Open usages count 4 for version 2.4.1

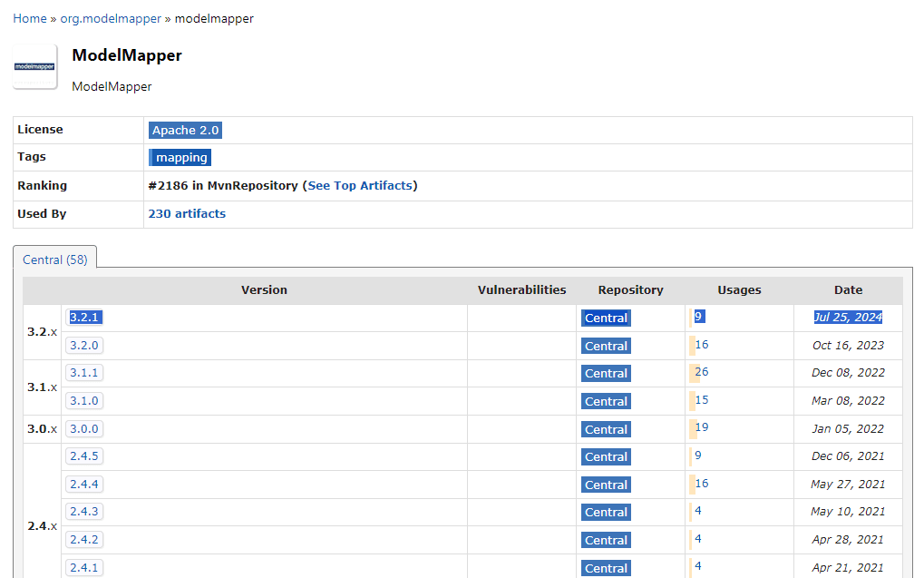click(698, 565)
